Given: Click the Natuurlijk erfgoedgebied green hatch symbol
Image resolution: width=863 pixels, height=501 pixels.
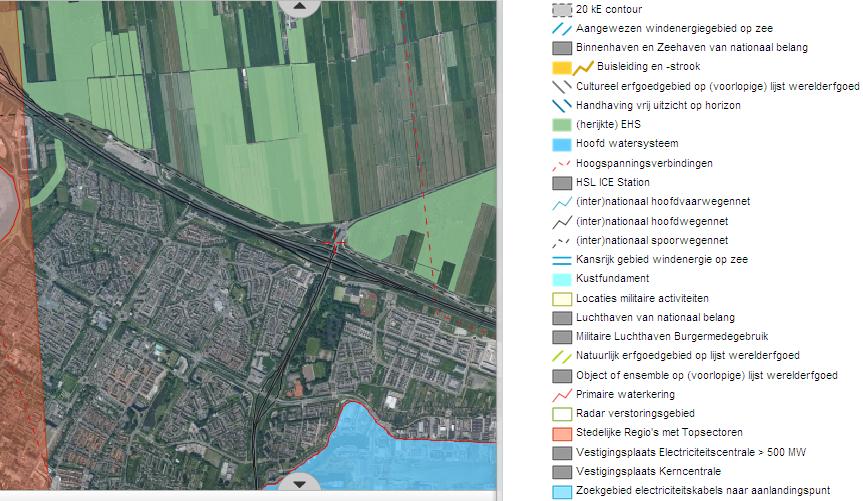Looking at the screenshot, I should 562,356.
